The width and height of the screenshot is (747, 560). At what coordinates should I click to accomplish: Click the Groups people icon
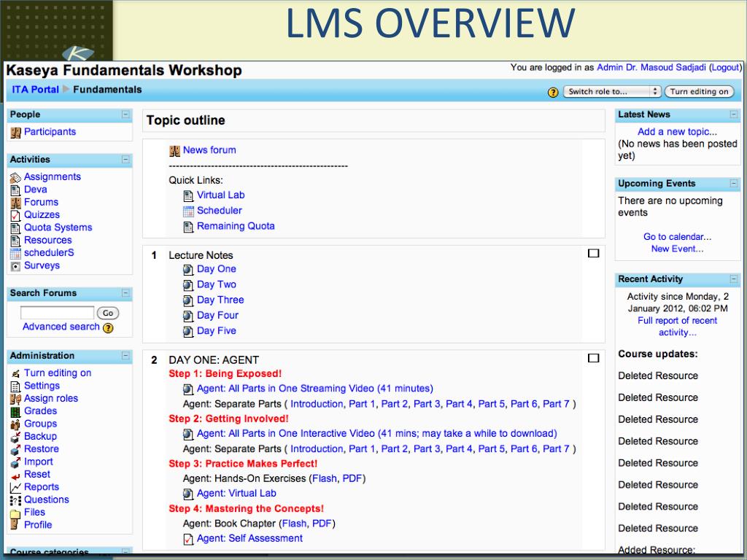click(x=16, y=424)
